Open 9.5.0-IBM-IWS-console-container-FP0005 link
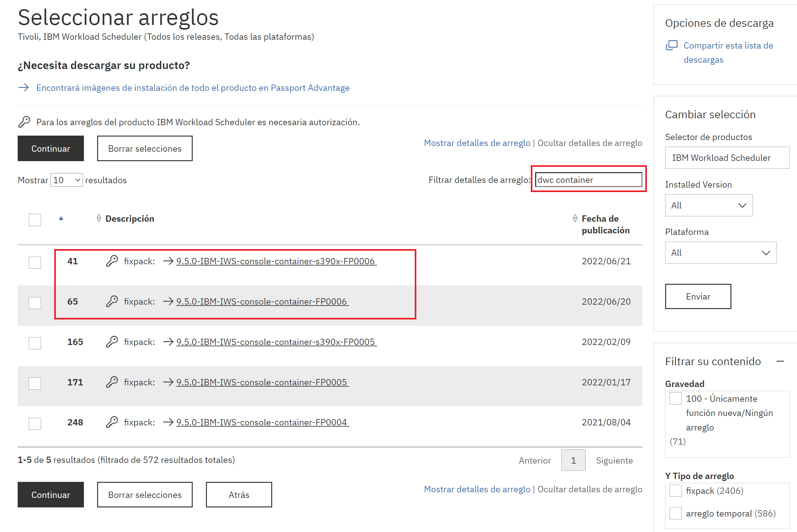 click(262, 382)
